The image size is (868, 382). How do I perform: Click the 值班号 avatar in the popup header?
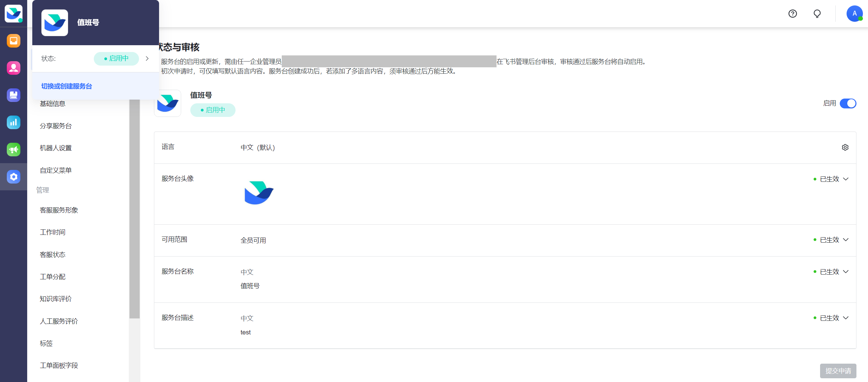[55, 23]
